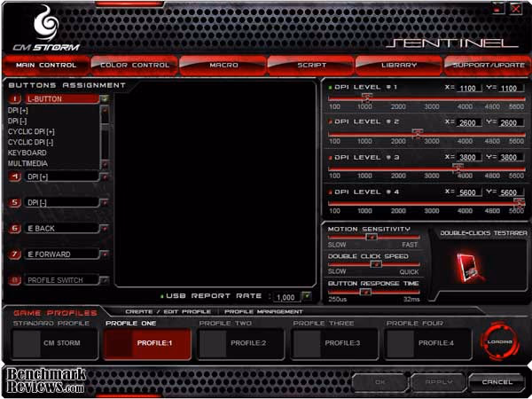Click DPI Level 3 slider handle
The height and width of the screenshot is (399, 532).
[x=458, y=168]
